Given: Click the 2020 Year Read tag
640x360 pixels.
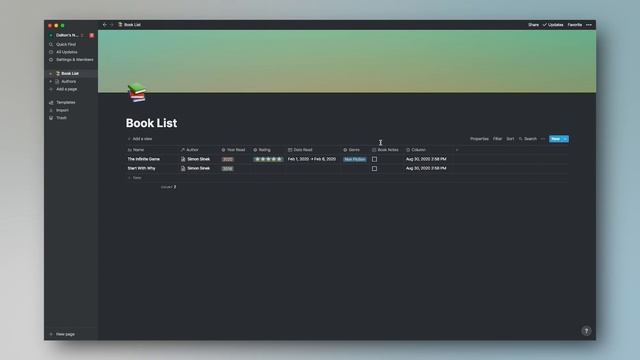Looking at the screenshot, I should point(228,159).
